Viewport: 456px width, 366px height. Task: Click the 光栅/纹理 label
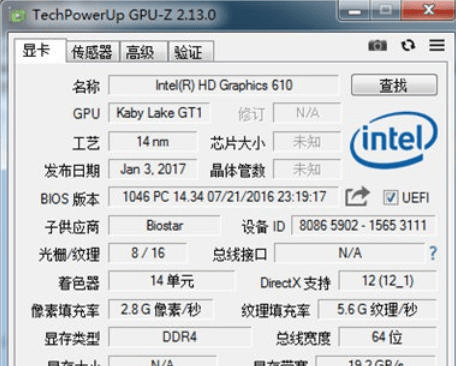pyautogui.click(x=69, y=255)
